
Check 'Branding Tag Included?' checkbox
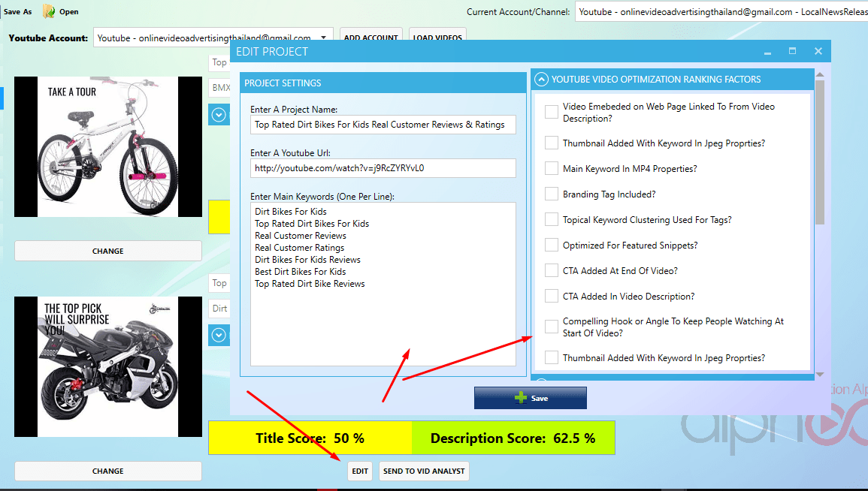[552, 194]
